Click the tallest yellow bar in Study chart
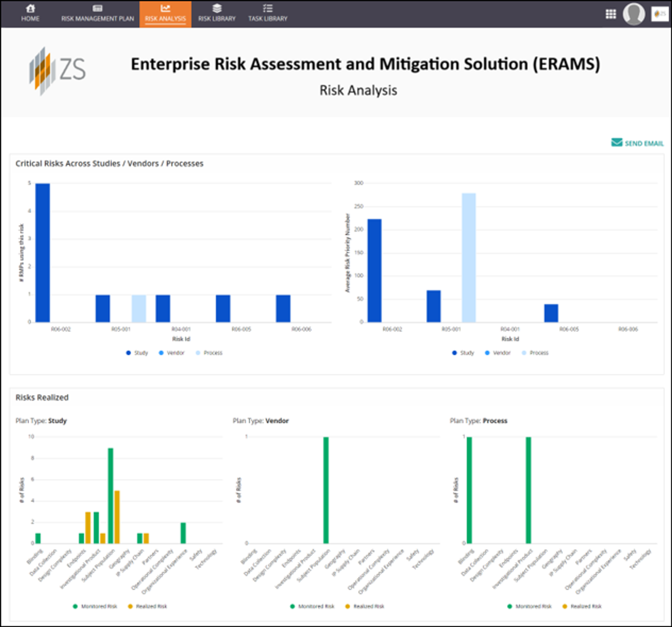Screen dimensions: 672x627 tap(117, 517)
